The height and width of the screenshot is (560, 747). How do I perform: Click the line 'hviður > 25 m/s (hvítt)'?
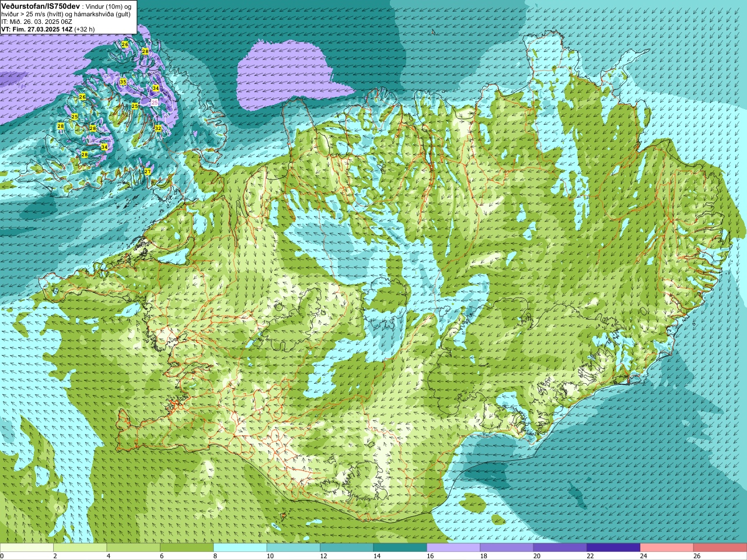point(32,14)
